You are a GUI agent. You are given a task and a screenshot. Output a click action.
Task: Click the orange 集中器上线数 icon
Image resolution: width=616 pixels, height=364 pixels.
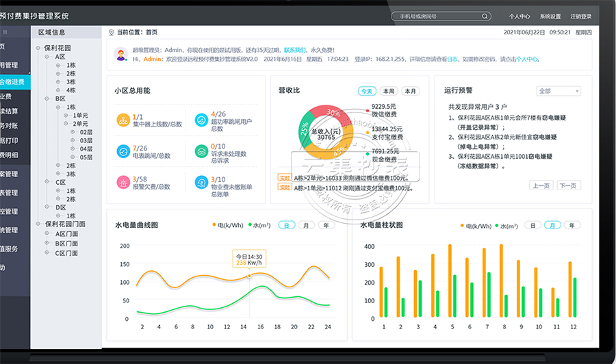[123, 120]
